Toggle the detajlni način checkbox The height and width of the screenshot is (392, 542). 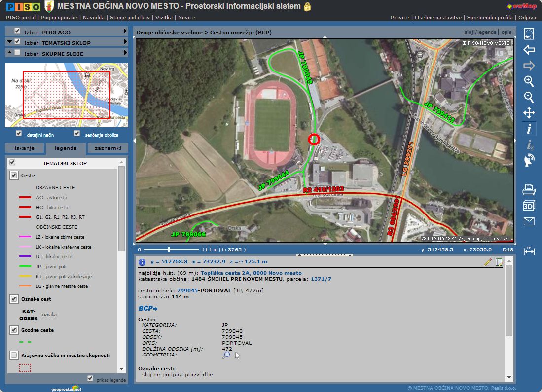click(x=19, y=134)
